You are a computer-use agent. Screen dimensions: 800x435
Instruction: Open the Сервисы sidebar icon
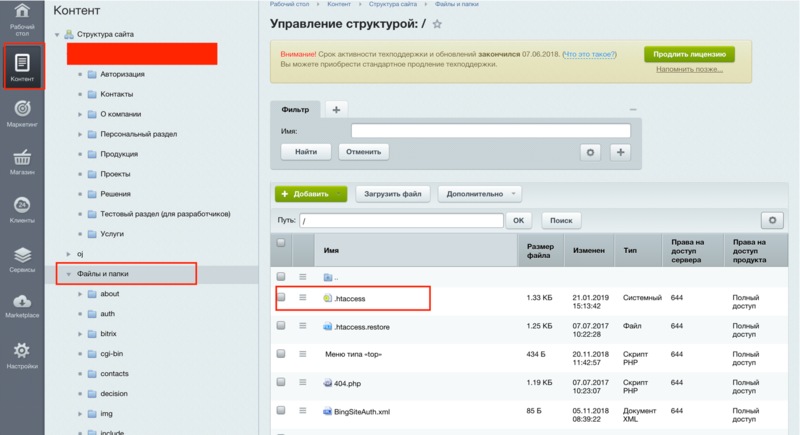[x=22, y=256]
